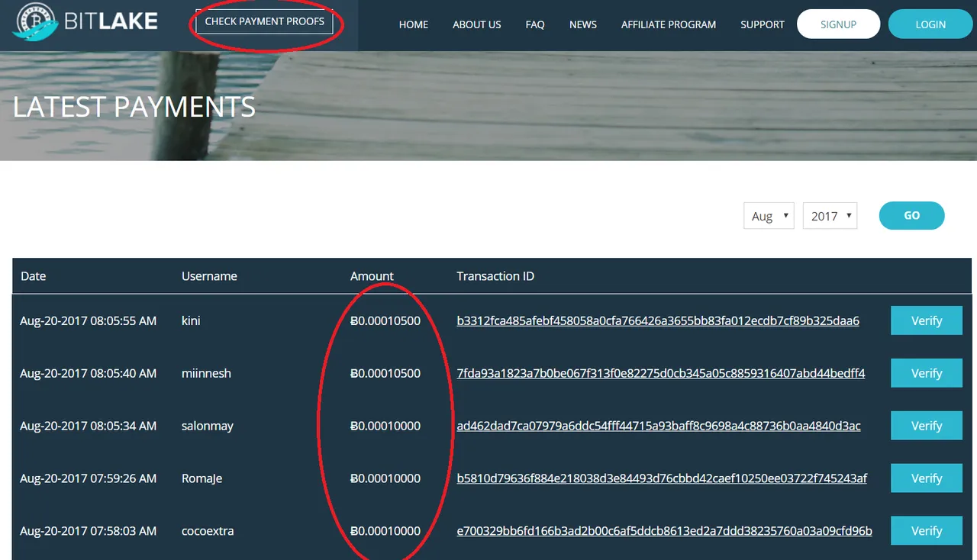Select the Transaction ID column header

tap(495, 276)
